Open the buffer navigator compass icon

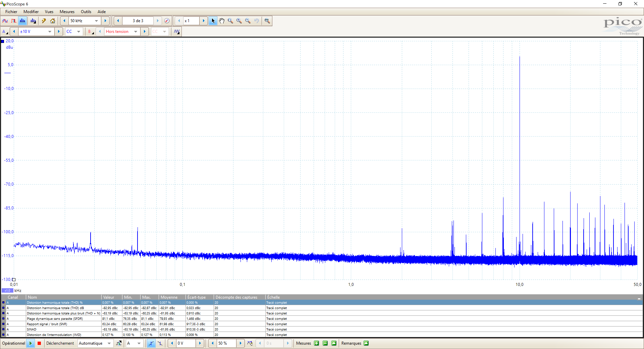pyautogui.click(x=167, y=21)
